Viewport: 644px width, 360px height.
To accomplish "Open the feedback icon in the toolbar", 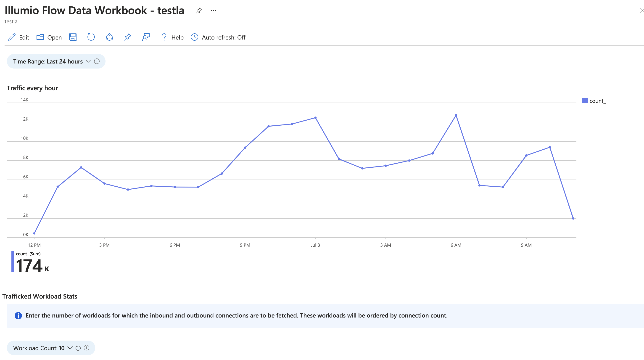I will coord(146,37).
